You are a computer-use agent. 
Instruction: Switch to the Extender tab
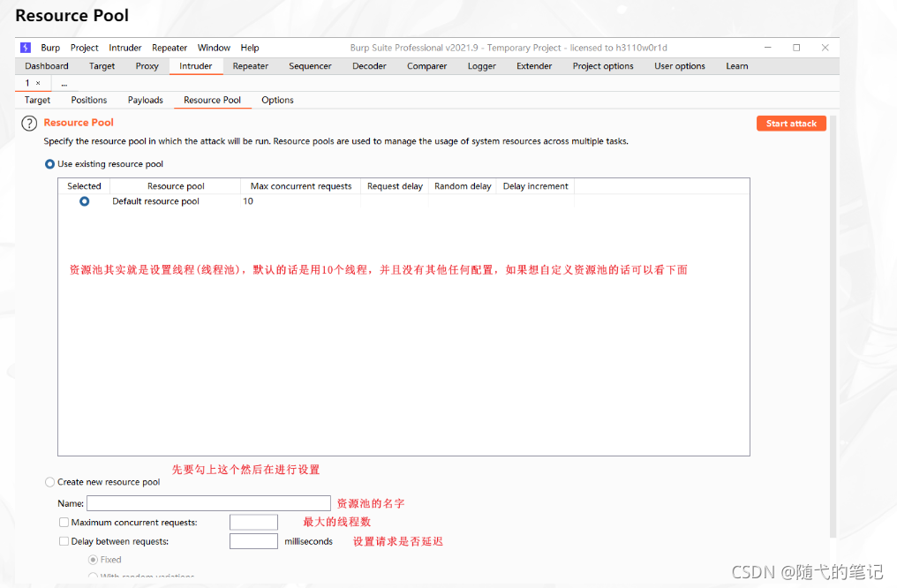point(534,66)
